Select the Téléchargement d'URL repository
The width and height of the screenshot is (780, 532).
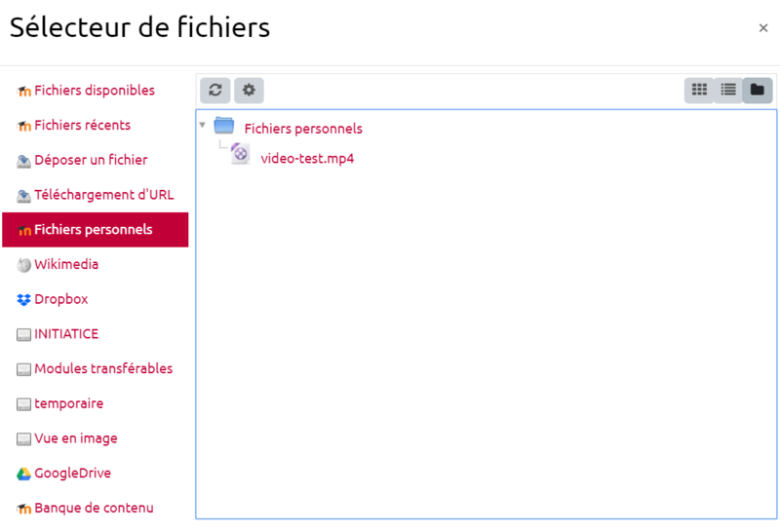click(x=103, y=195)
